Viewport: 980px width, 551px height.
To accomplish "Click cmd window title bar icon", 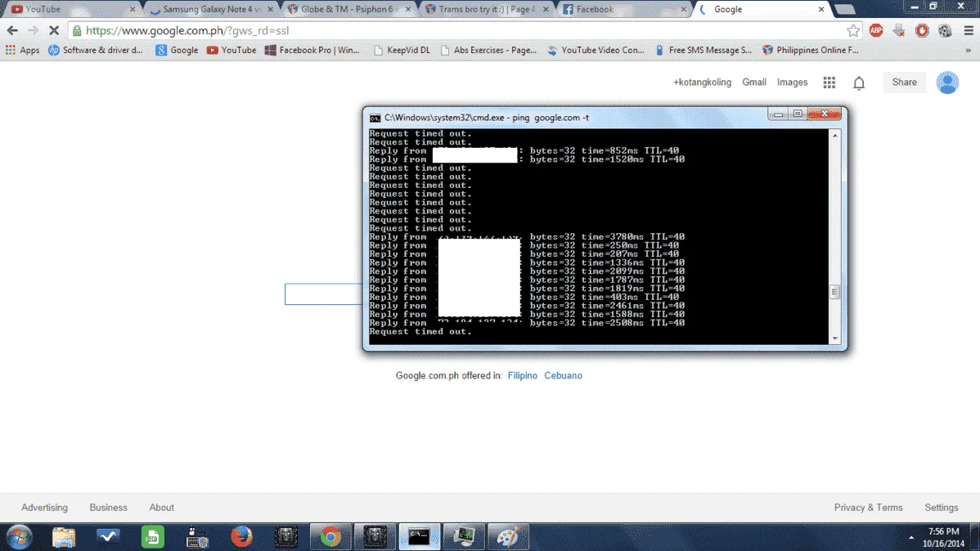I will 375,118.
